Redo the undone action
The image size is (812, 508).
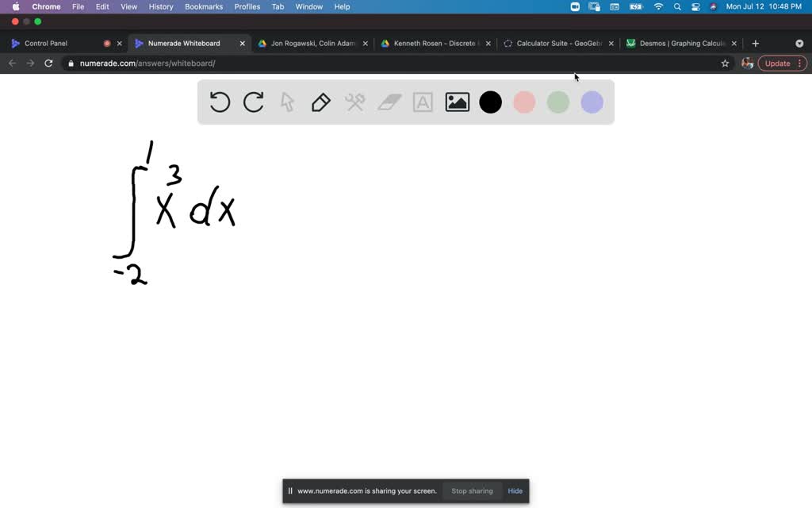click(x=254, y=102)
